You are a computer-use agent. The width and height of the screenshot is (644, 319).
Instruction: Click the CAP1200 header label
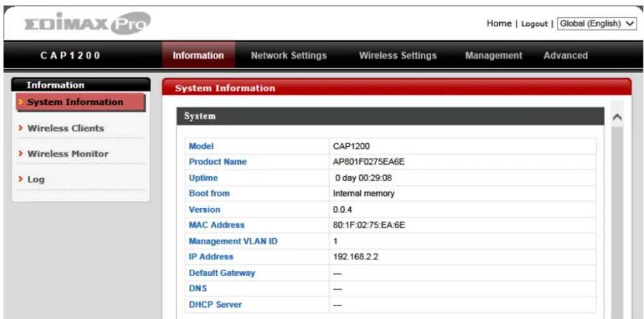(70, 56)
